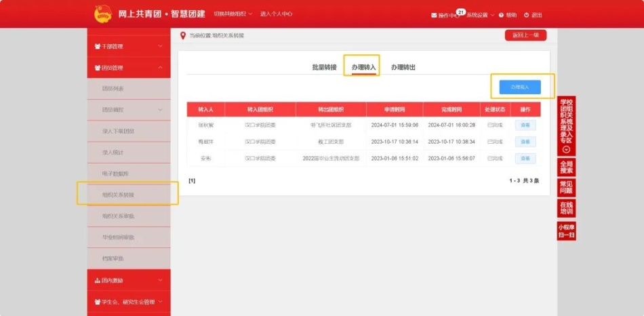This screenshot has width=644, height=316.
Task: Collapse the 团员管理 sidebar section
Action: point(160,68)
